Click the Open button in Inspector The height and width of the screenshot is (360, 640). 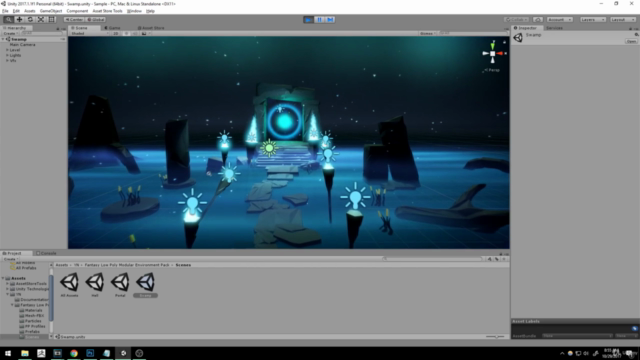631,41
